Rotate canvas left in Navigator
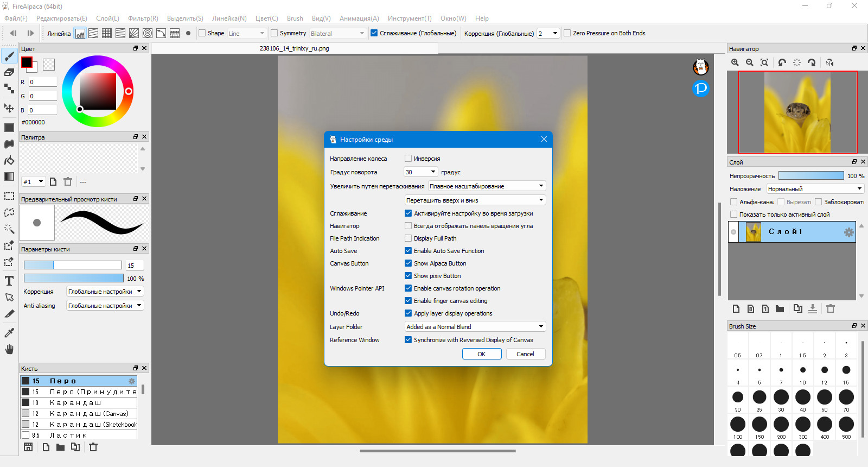 click(782, 62)
